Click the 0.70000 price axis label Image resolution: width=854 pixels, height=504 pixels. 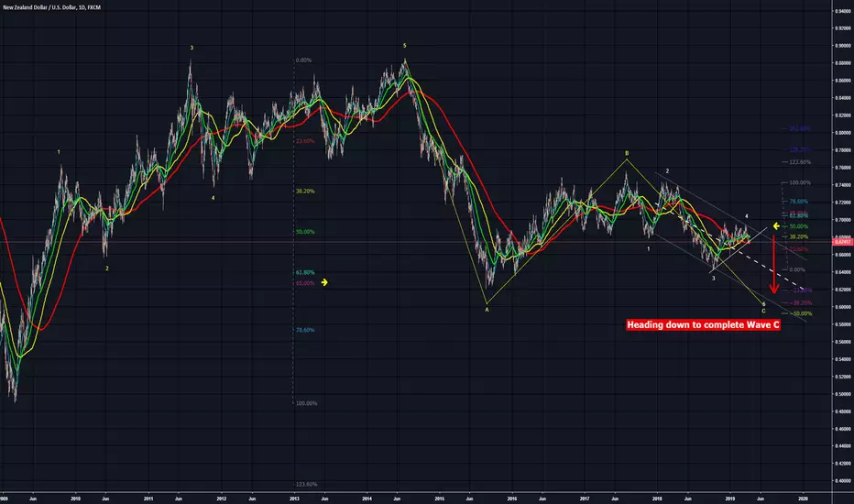click(x=843, y=220)
